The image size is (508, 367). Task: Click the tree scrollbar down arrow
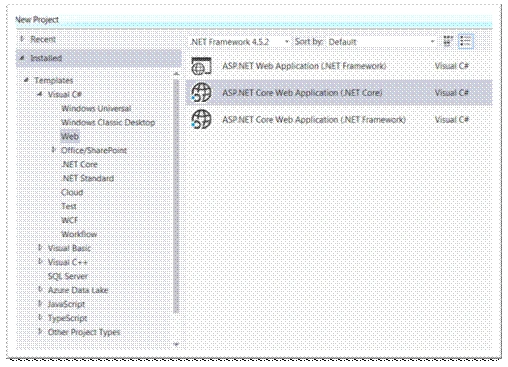[176, 344]
